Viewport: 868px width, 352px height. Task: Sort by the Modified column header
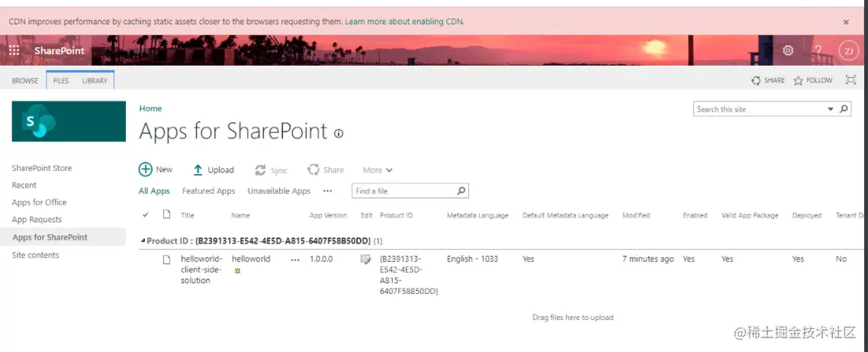click(x=636, y=215)
